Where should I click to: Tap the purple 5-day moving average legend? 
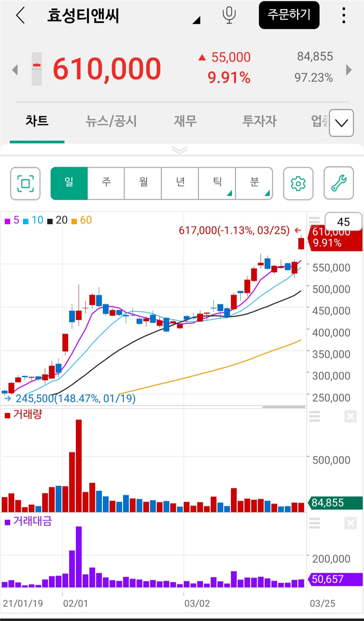click(x=12, y=220)
